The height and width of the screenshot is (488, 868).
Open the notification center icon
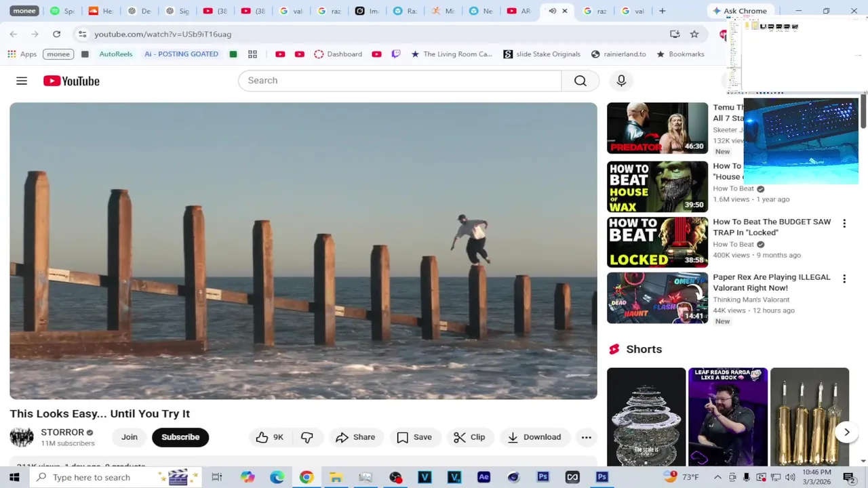point(850,477)
